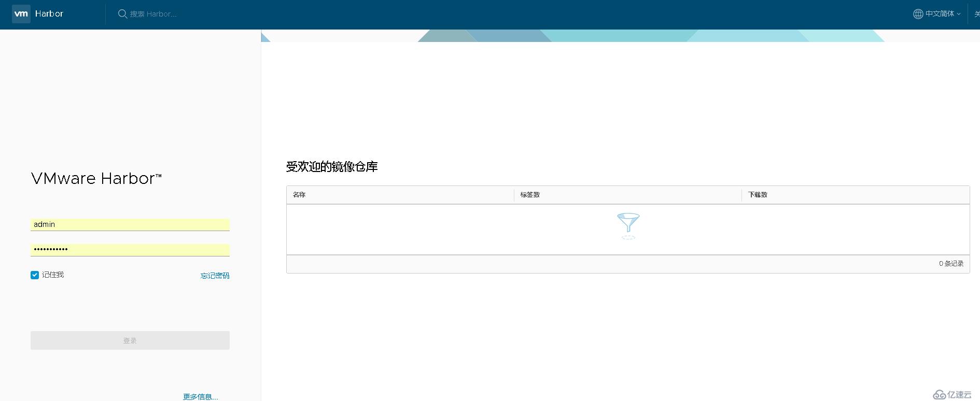Open the Harbor home title link
980x401 pixels.
49,14
